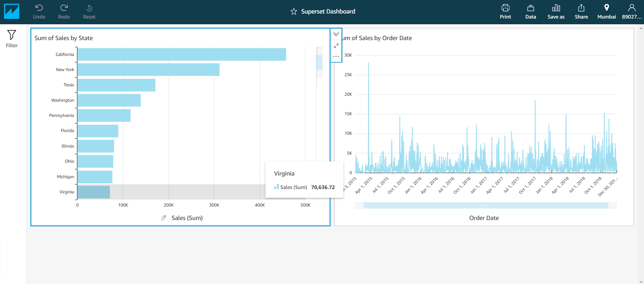Share the dashboard
Viewport: 644px width, 284px height.
click(x=581, y=11)
